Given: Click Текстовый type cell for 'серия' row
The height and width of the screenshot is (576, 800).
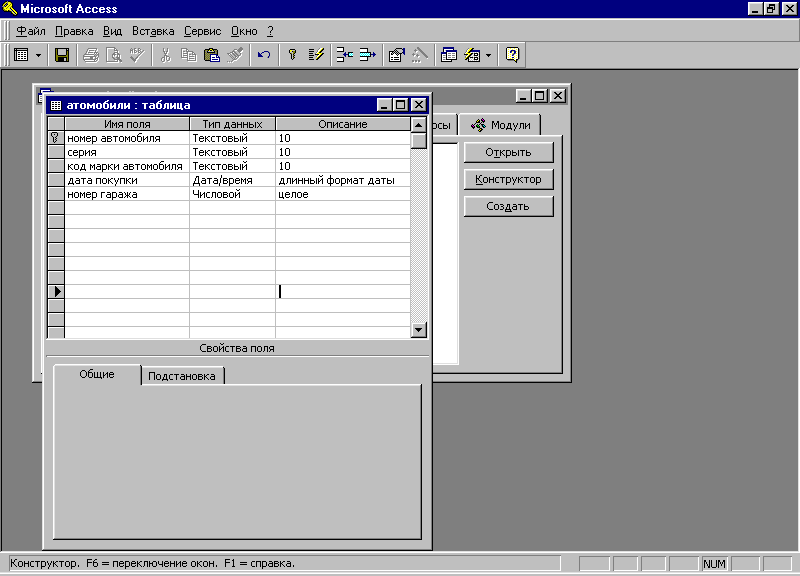Looking at the screenshot, I should [233, 152].
